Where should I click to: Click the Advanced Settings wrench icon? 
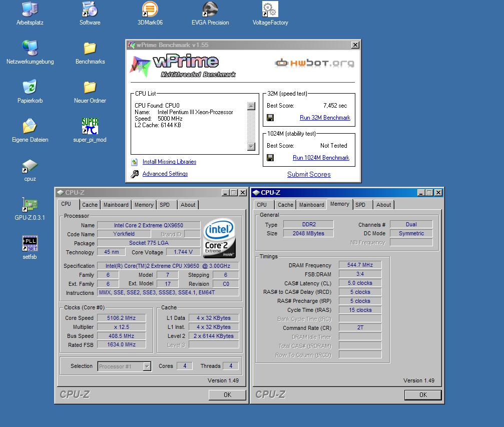135,174
